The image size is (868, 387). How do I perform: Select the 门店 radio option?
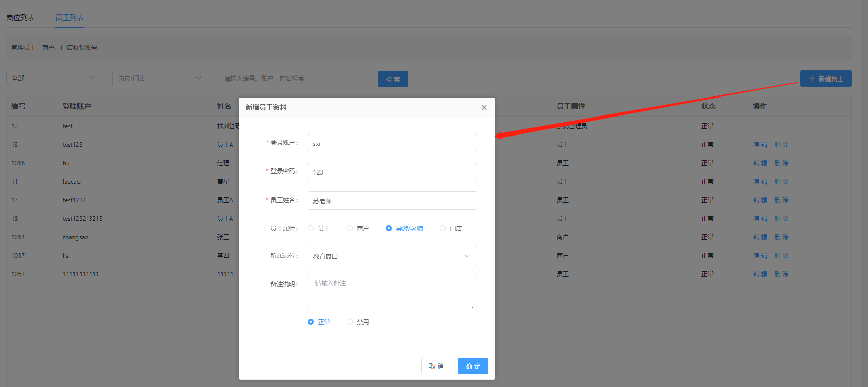[443, 229]
